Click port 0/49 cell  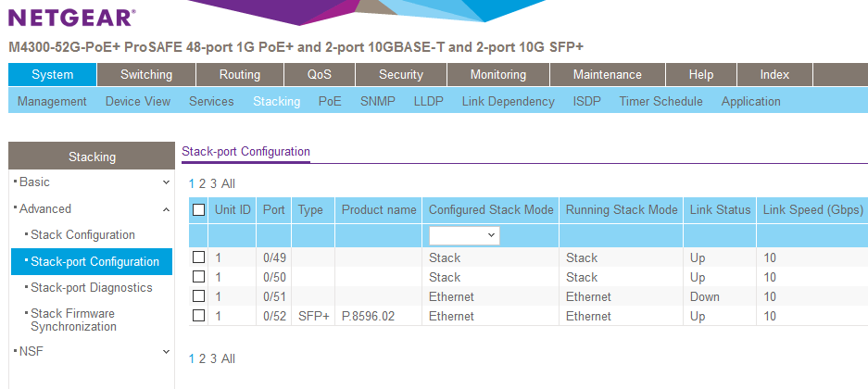(274, 257)
